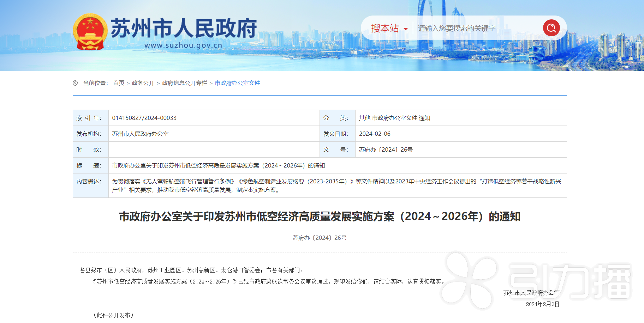This screenshot has height=323, width=644.
Task: Select the blue 市政府办公室文件 breadcrumb
Action: tap(237, 83)
